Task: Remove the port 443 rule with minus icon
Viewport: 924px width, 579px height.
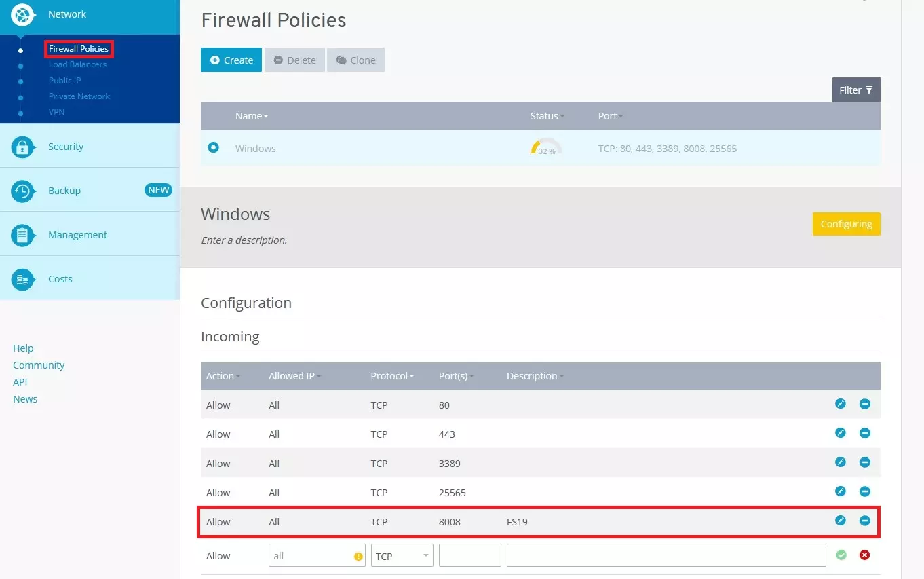Action: 864,433
